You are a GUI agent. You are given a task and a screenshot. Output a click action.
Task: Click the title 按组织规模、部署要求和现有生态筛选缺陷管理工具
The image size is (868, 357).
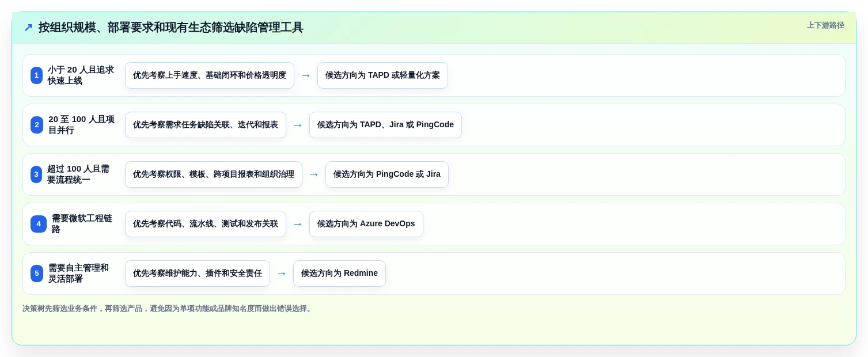(170, 28)
